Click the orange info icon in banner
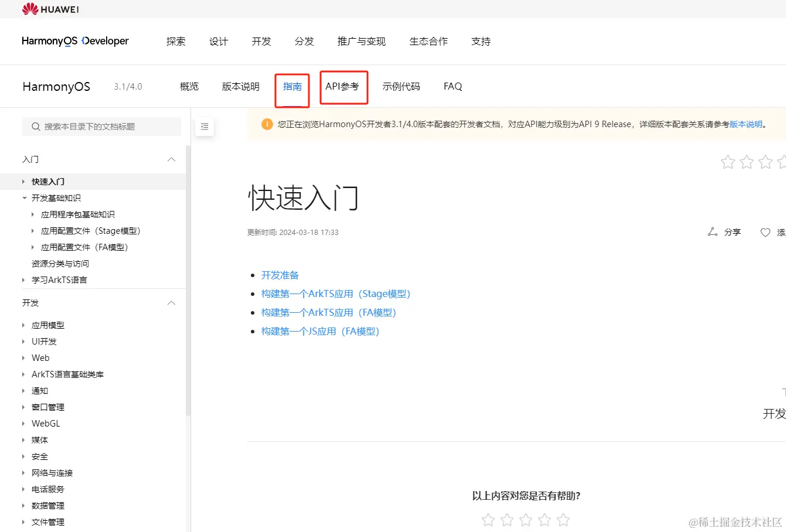786x532 pixels. pyautogui.click(x=267, y=124)
